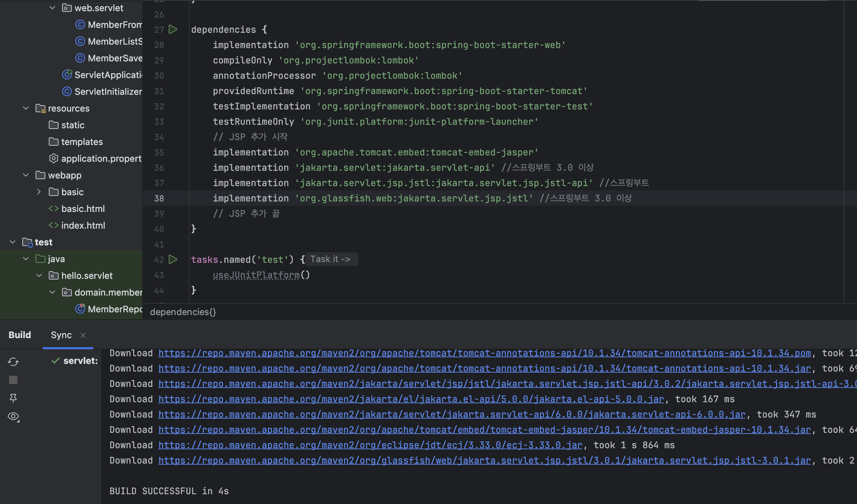Collapse the resources folder chevron

(26, 108)
